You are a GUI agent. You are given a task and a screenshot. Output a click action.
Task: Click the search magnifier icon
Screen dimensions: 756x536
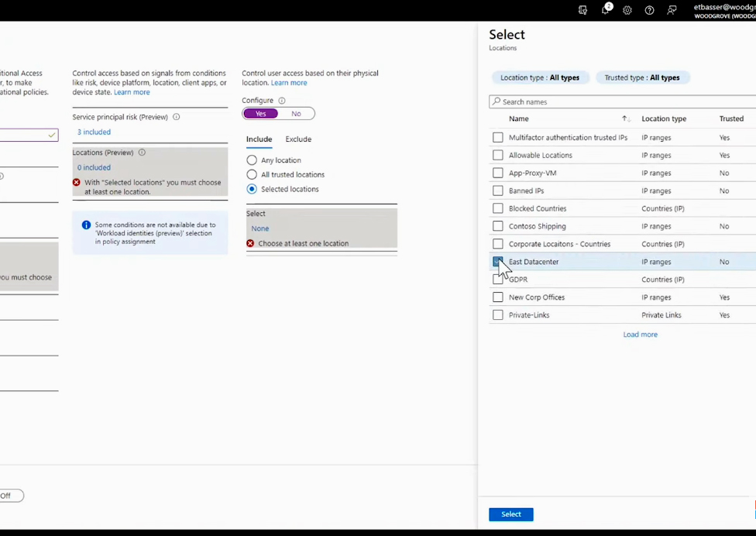tap(496, 101)
